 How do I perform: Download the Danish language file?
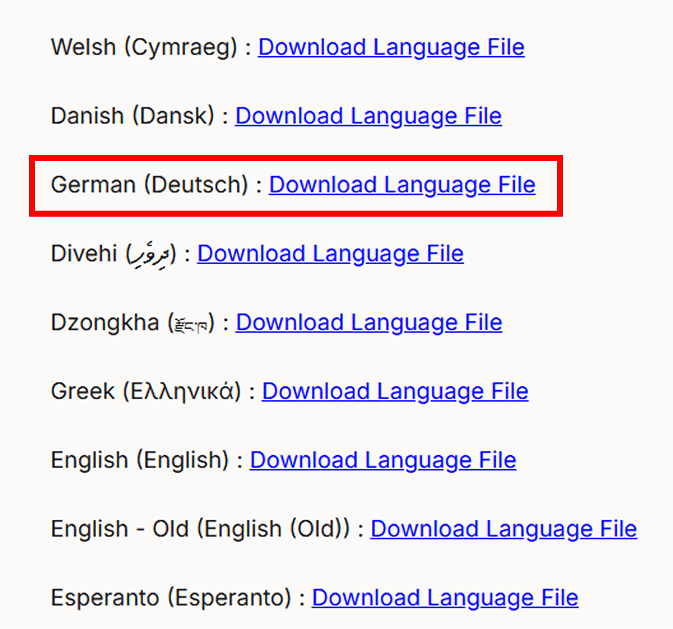pos(368,116)
